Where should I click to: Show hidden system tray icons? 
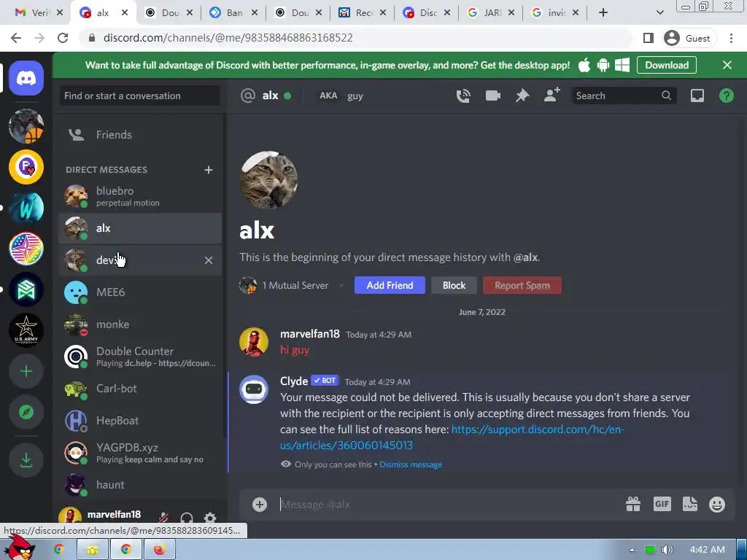[x=632, y=550]
